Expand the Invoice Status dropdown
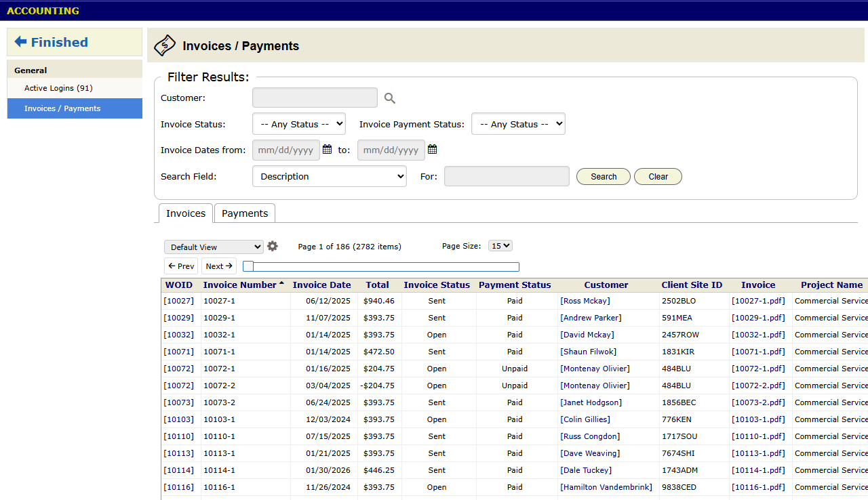This screenshot has height=500, width=868. (x=299, y=124)
